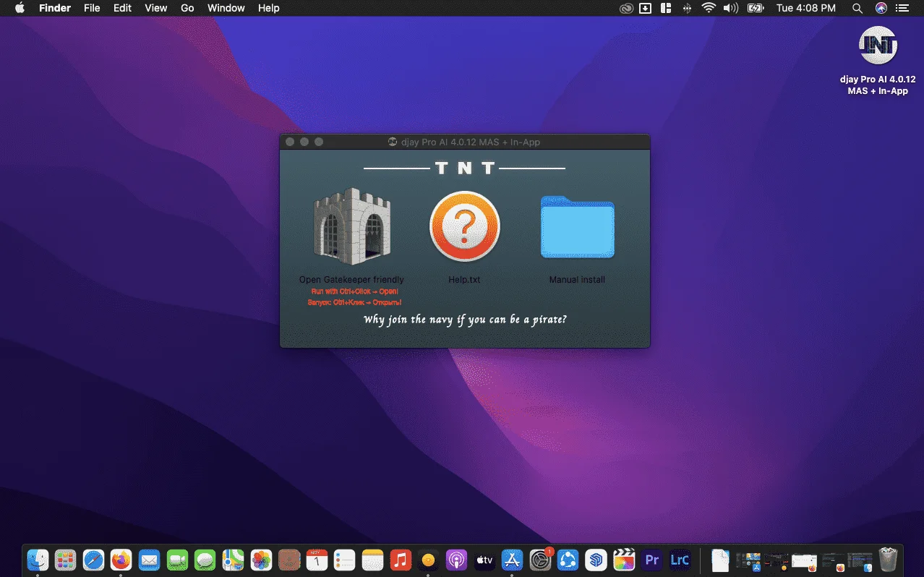Open Photos from the Dock
Viewport: 924px width, 577px height.
click(261, 560)
